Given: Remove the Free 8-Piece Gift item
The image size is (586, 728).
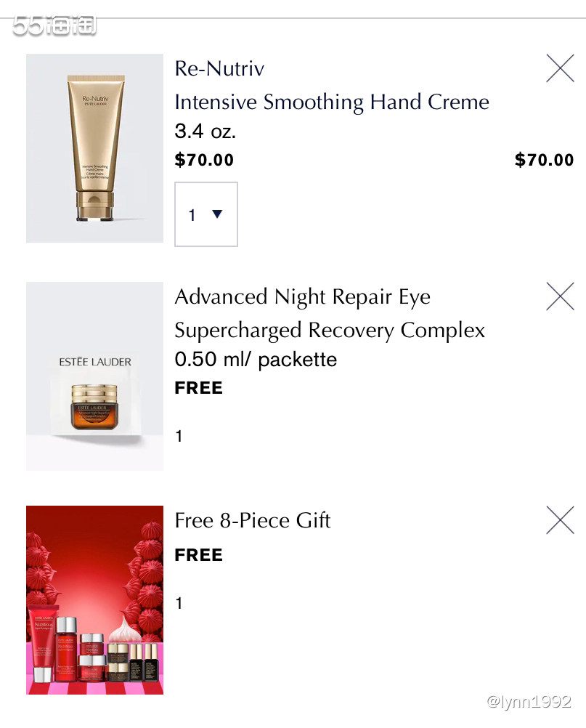Looking at the screenshot, I should 560,520.
